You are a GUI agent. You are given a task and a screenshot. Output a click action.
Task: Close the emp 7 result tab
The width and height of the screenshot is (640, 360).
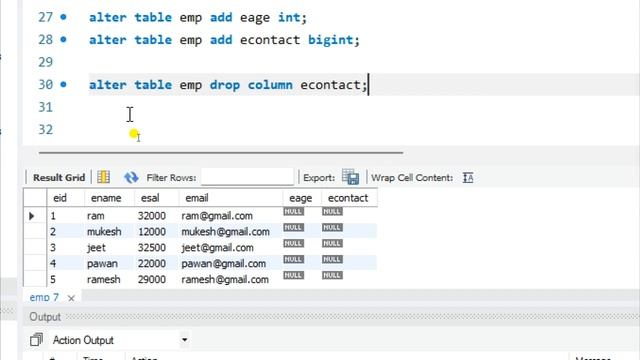point(71,298)
